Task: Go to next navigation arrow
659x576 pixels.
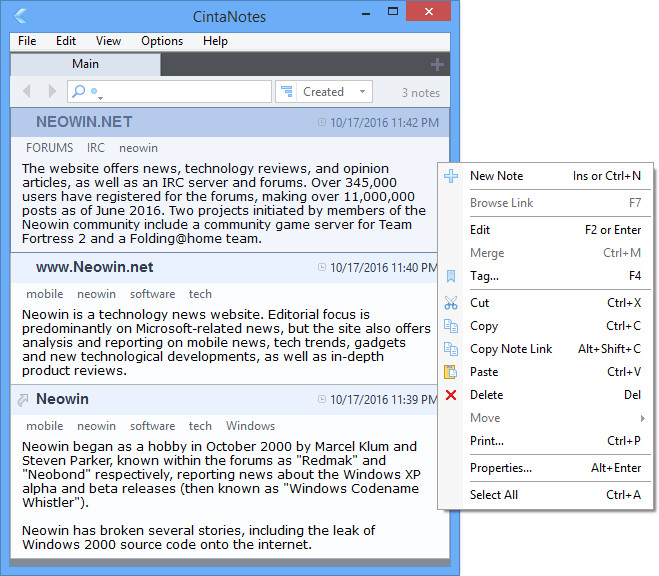Action: (52, 91)
